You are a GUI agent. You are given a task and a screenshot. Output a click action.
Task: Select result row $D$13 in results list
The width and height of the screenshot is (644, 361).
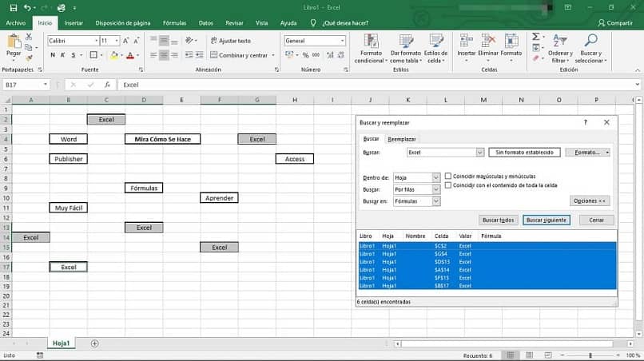(x=487, y=262)
